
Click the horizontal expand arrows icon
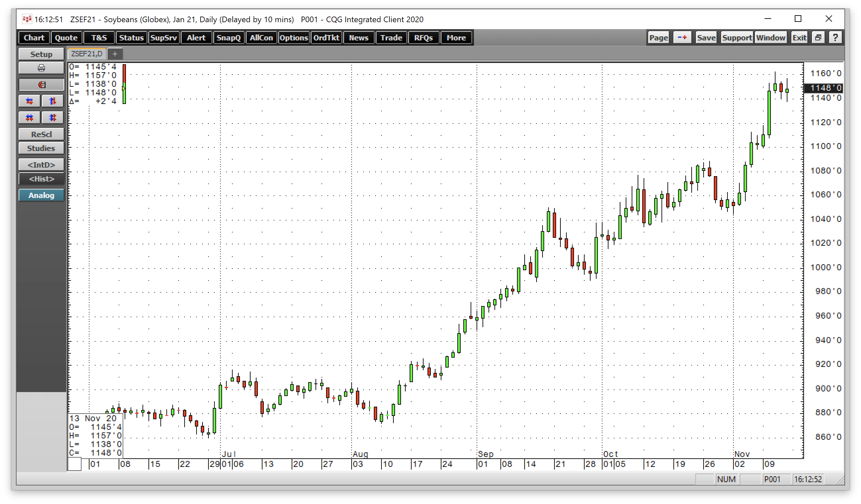29,101
